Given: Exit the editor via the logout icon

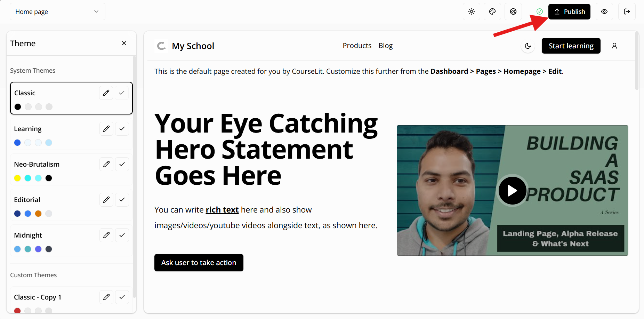Looking at the screenshot, I should pyautogui.click(x=627, y=11).
